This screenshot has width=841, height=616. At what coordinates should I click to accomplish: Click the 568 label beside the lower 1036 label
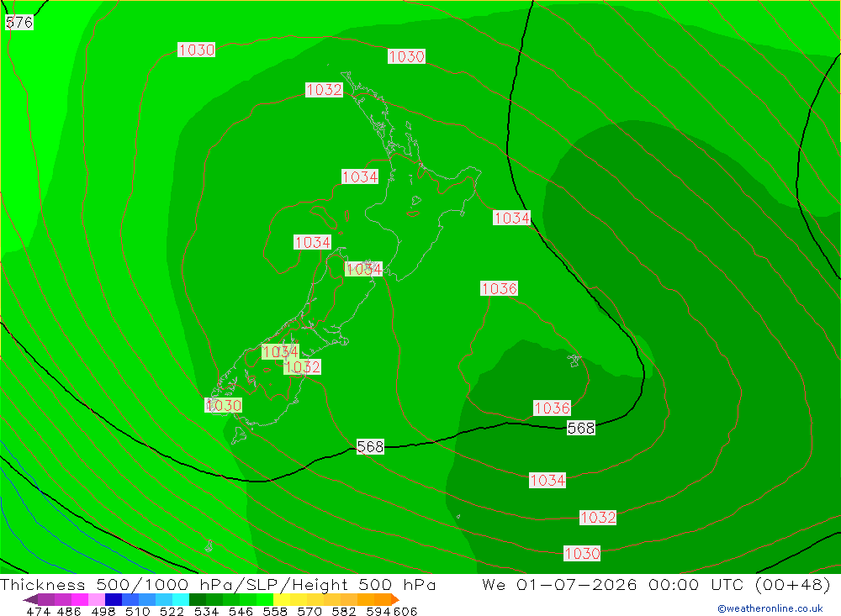581,428
